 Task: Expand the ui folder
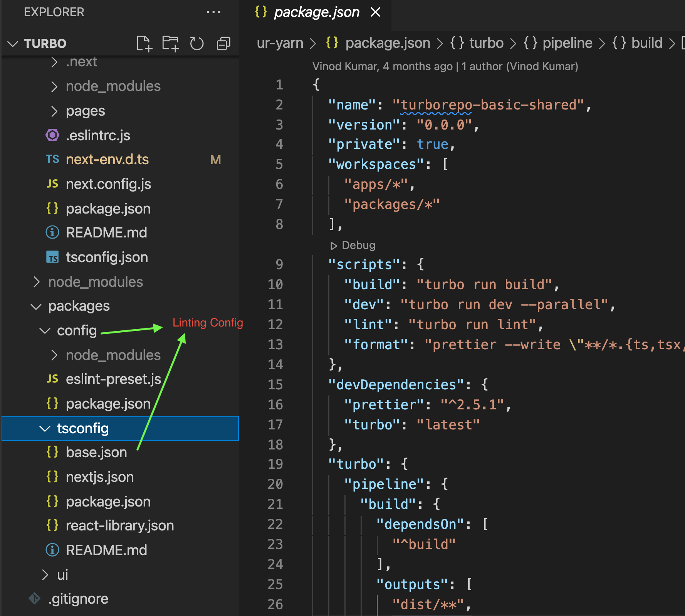click(x=120, y=575)
